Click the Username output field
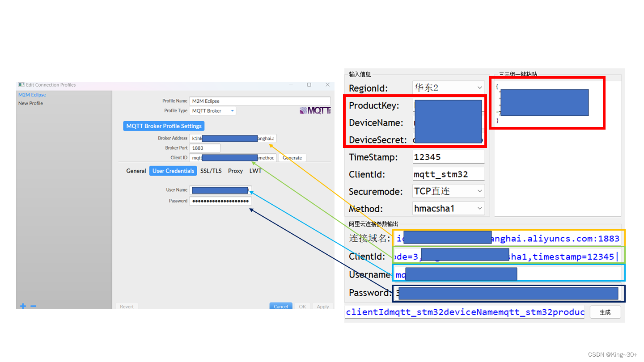Image resolution: width=644 pixels, height=362 pixels. (x=509, y=274)
